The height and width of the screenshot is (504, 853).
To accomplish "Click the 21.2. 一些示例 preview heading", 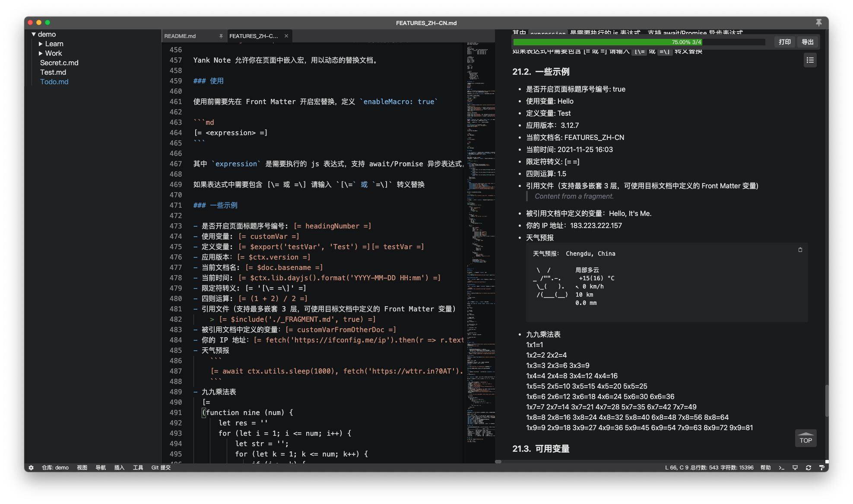I will (541, 72).
